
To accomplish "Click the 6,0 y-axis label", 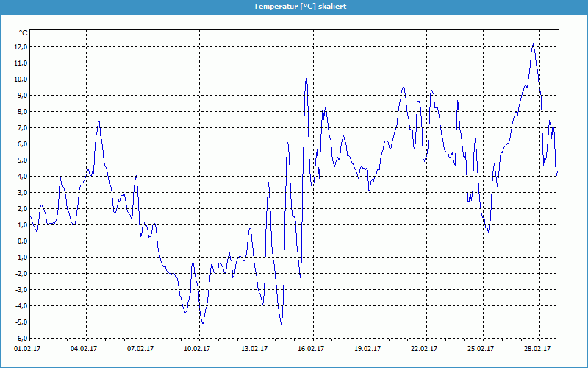I will click(x=21, y=144).
